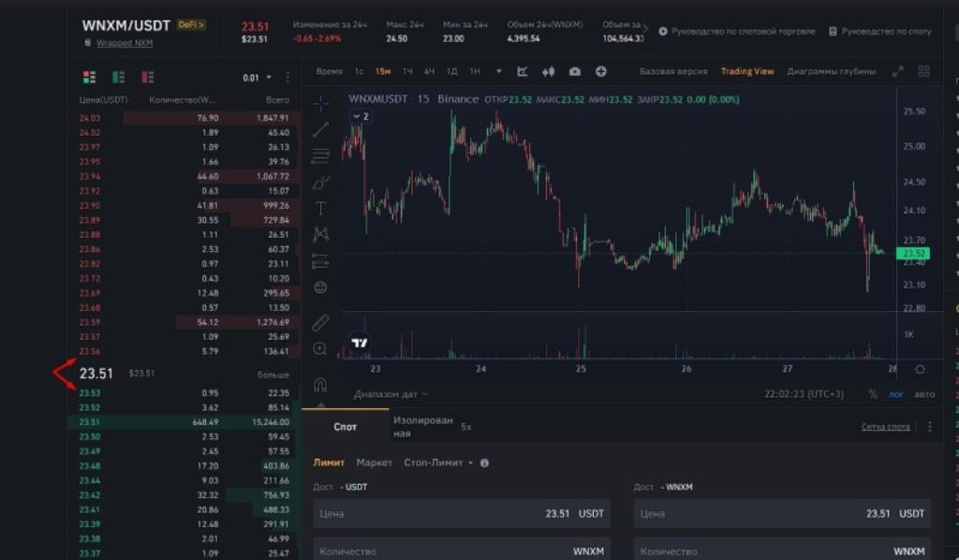Click More beside the last price
Screen dimensions: 959x560
pyautogui.click(x=273, y=375)
